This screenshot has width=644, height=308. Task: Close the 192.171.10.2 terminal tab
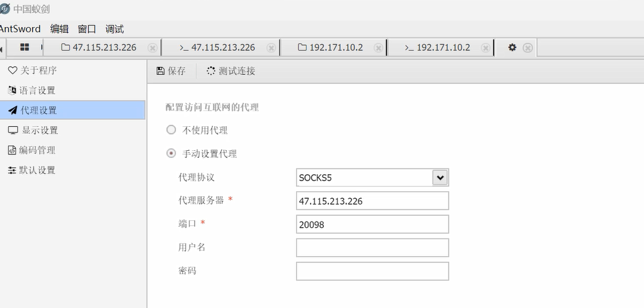coord(485,48)
